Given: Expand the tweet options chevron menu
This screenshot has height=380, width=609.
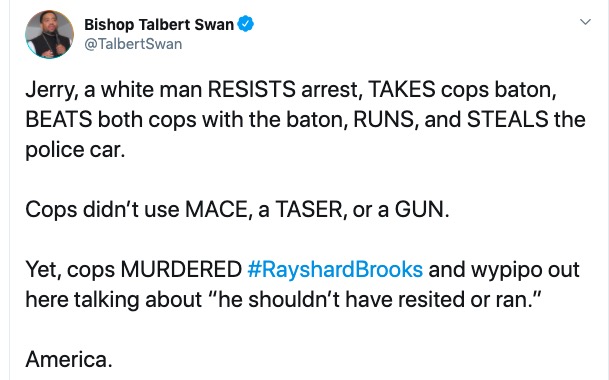Looking at the screenshot, I should 585,22.
